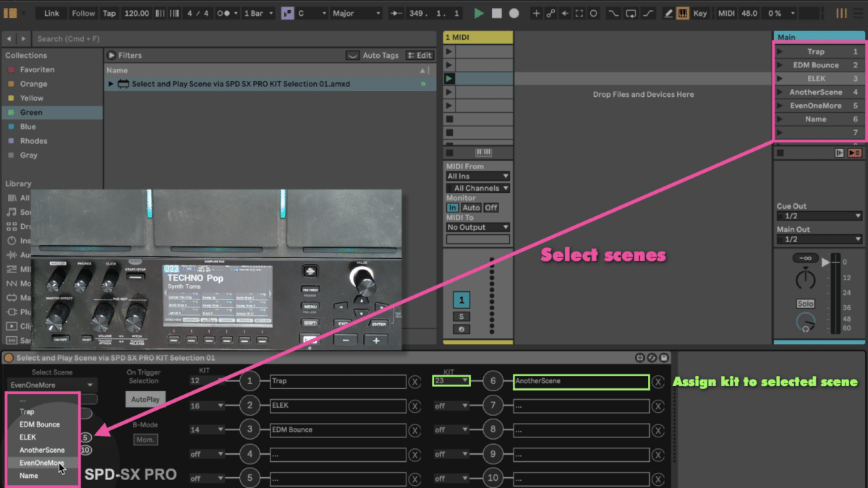Expand the Select Scene dropdown

(51, 385)
